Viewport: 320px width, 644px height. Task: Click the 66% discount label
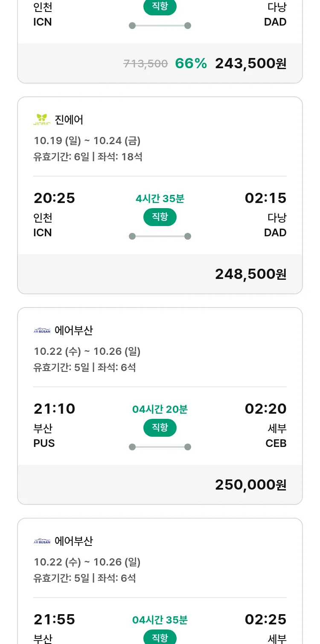191,64
